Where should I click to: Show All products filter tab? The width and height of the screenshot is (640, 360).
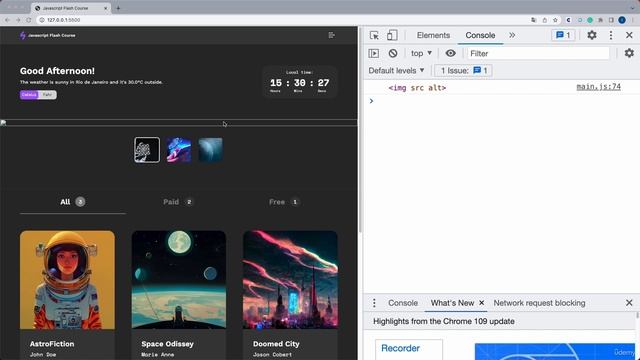click(x=73, y=202)
